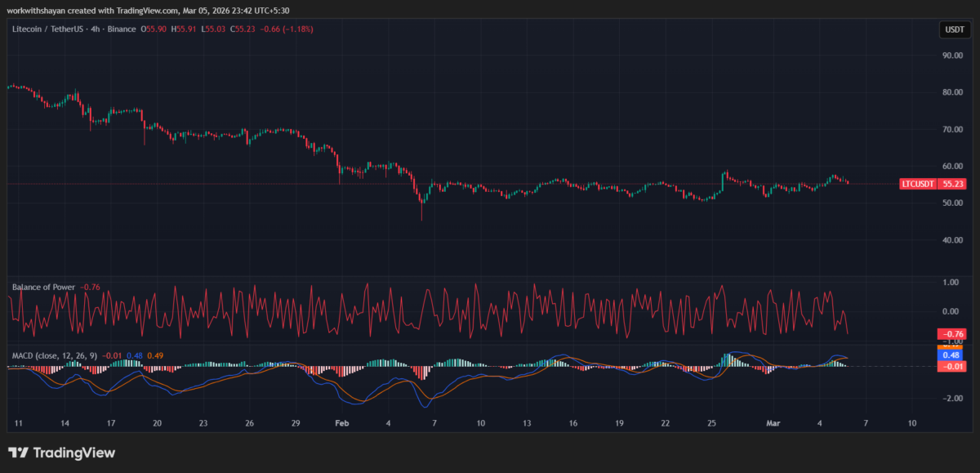Click the red -0.76 Balance of Power tag
Image resolution: width=980 pixels, height=473 pixels.
tap(953, 334)
